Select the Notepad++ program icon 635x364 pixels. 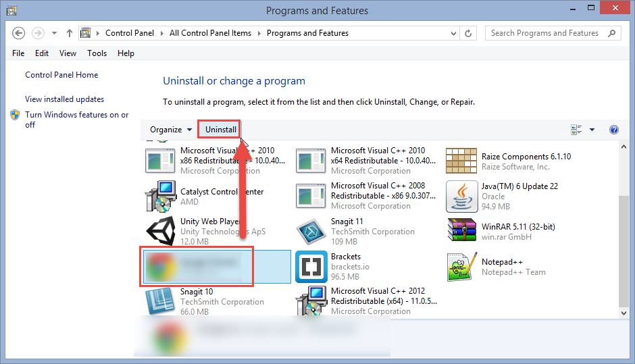(462, 267)
